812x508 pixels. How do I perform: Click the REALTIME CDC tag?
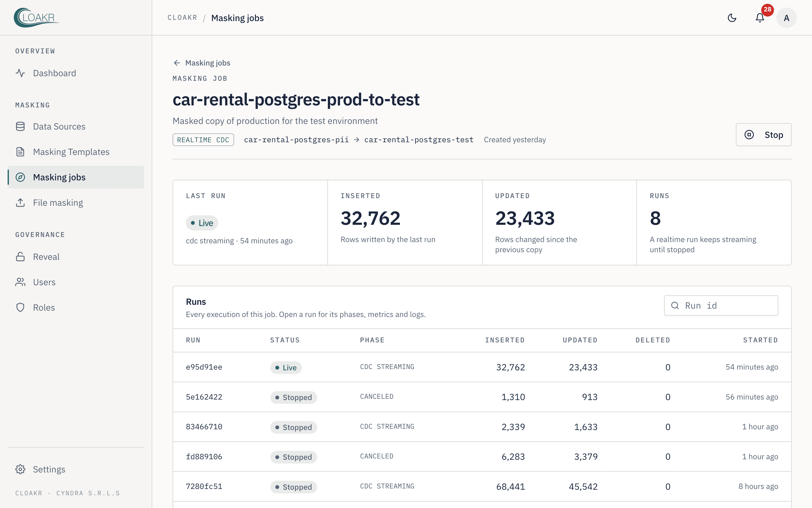click(203, 140)
